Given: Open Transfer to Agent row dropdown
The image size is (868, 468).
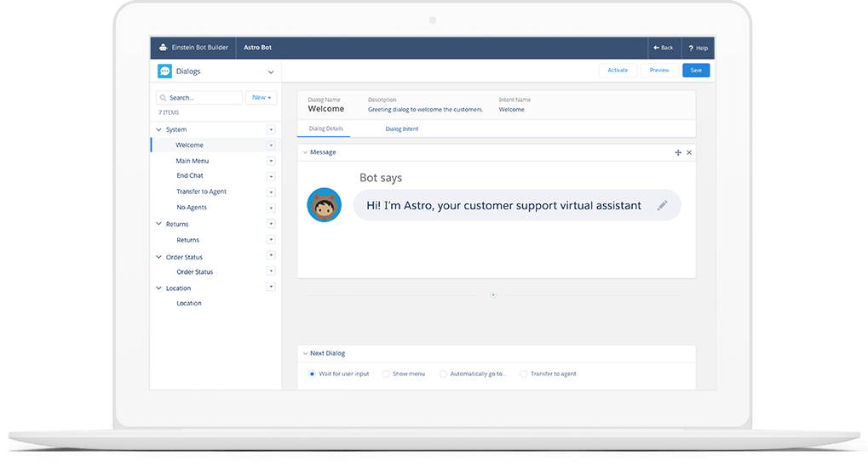Looking at the screenshot, I should click(271, 192).
